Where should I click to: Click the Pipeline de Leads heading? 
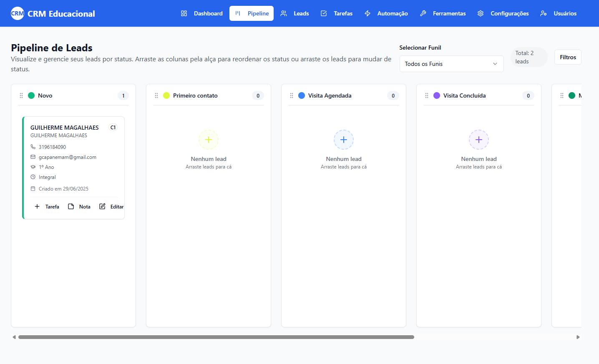[52, 48]
